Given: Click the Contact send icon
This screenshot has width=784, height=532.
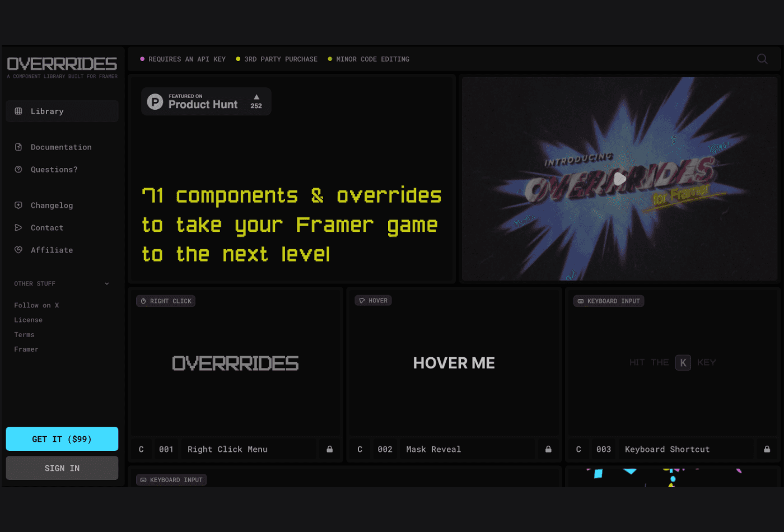Looking at the screenshot, I should point(18,228).
